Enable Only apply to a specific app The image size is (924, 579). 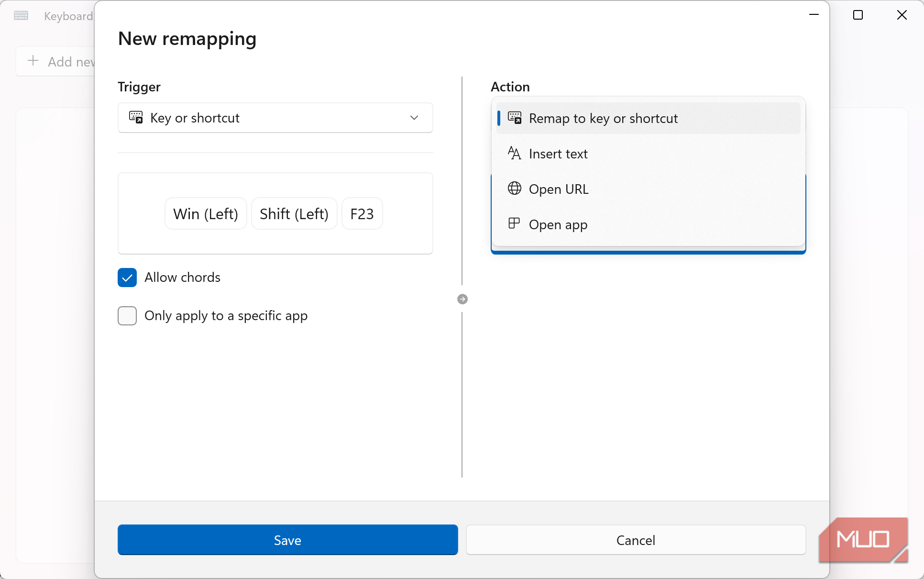127,316
